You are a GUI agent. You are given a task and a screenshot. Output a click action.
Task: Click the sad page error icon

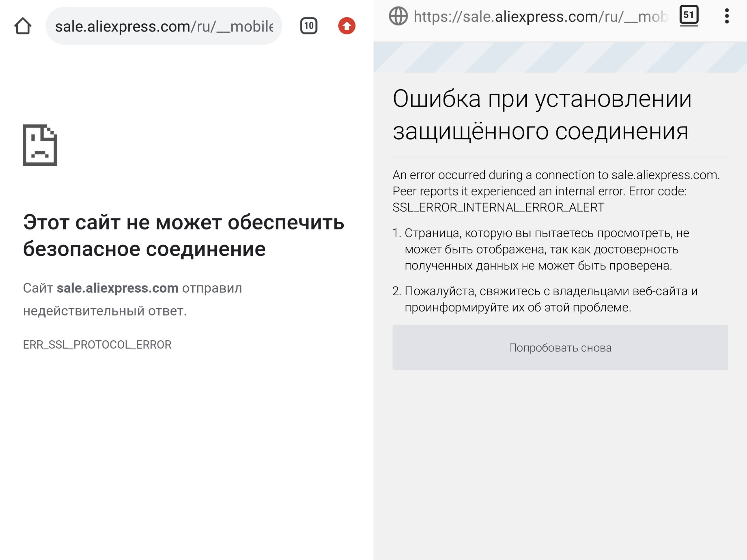click(x=40, y=145)
